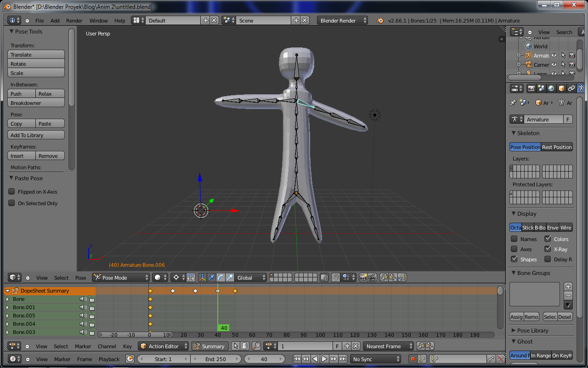Image resolution: width=588 pixels, height=368 pixels.
Task: Paste keyframes icon in dope sheet header
Action: tap(430, 346)
